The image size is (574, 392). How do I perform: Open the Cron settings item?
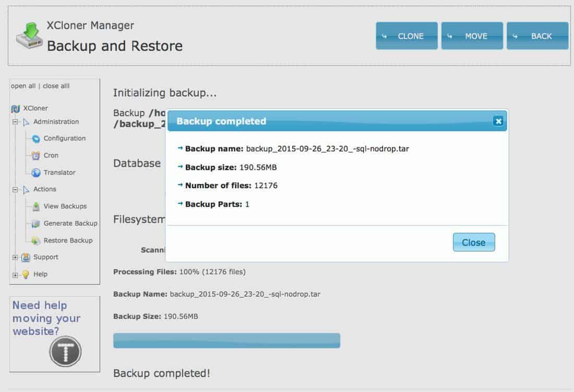coord(51,155)
